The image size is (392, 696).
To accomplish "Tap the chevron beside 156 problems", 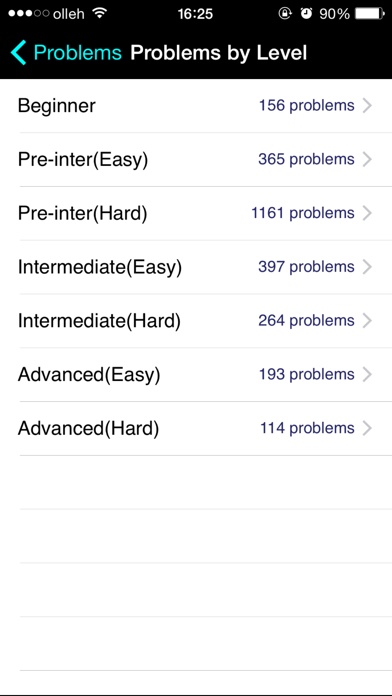I will coord(367,106).
